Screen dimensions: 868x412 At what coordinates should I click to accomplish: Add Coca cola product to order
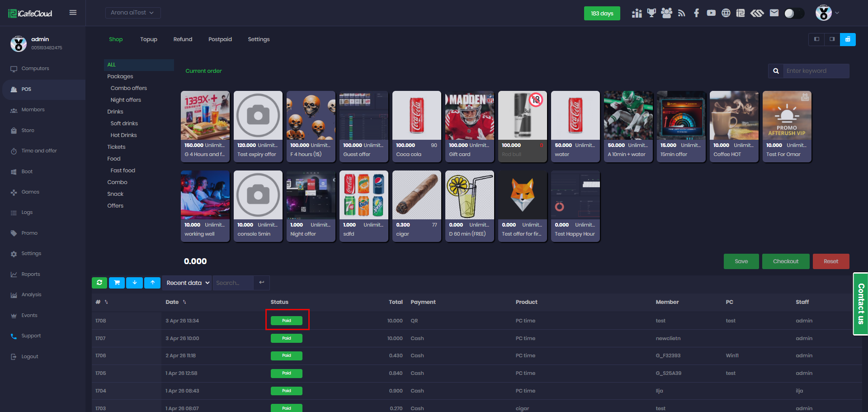click(416, 126)
